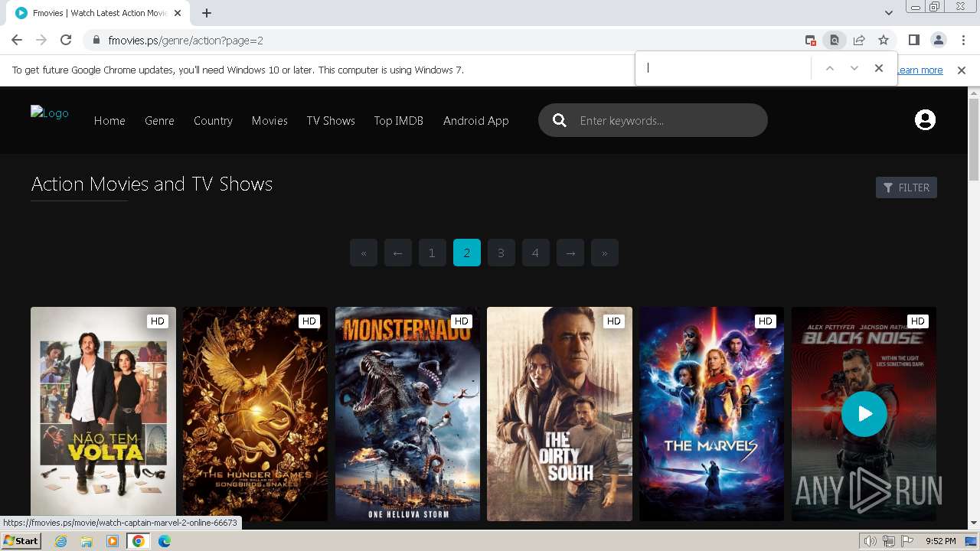Go to page 3
The height and width of the screenshot is (551, 980).
click(501, 253)
